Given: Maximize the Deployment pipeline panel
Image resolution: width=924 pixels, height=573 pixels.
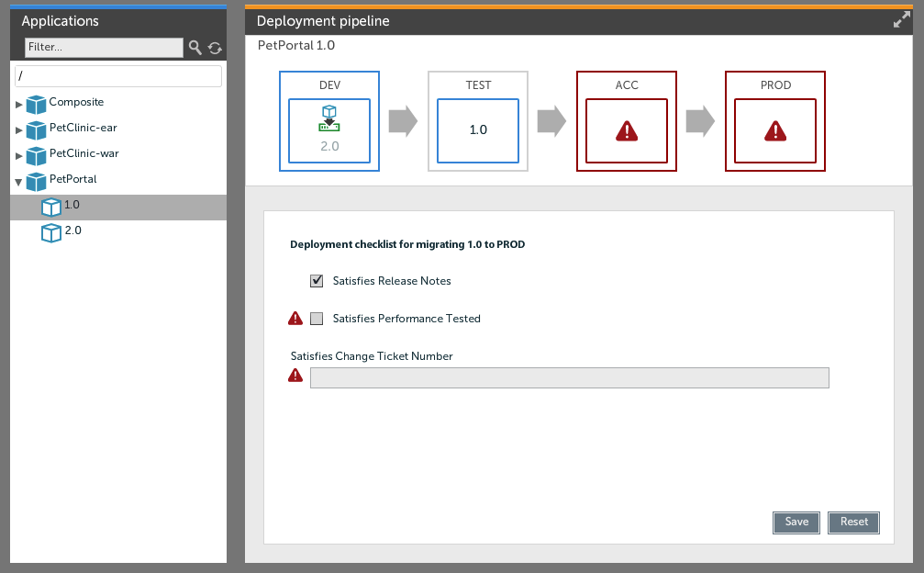Looking at the screenshot, I should (902, 20).
